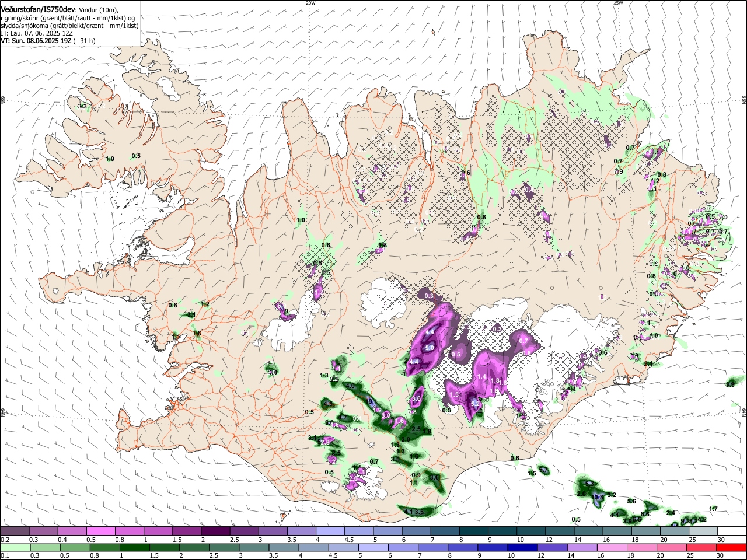Click the "(+31 h)" forecast offset text
The height and width of the screenshot is (560, 747).
coord(85,41)
